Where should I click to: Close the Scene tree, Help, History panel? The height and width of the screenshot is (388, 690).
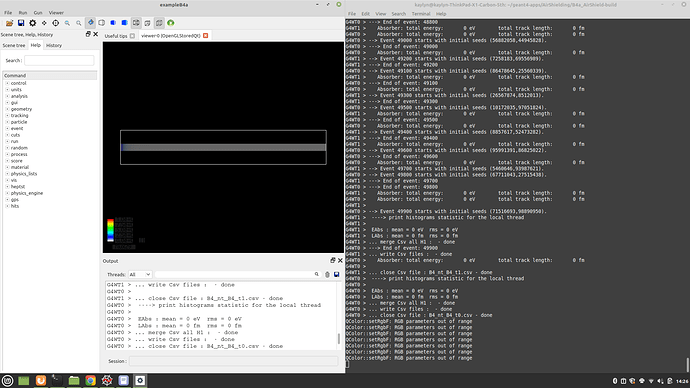point(95,34)
